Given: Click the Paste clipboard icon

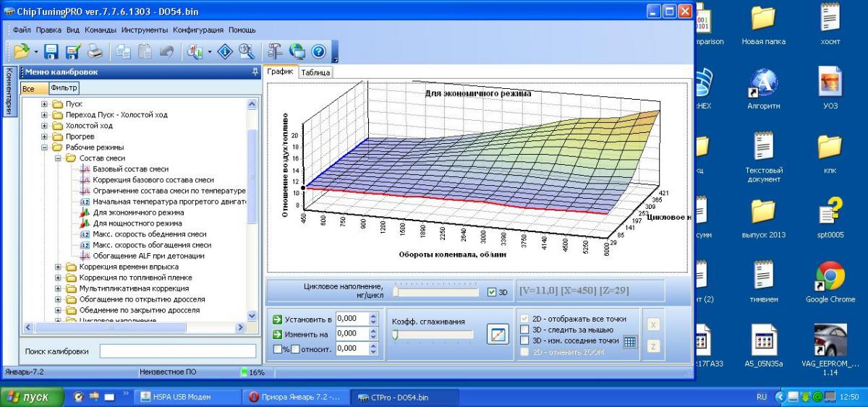Looking at the screenshot, I should [145, 51].
